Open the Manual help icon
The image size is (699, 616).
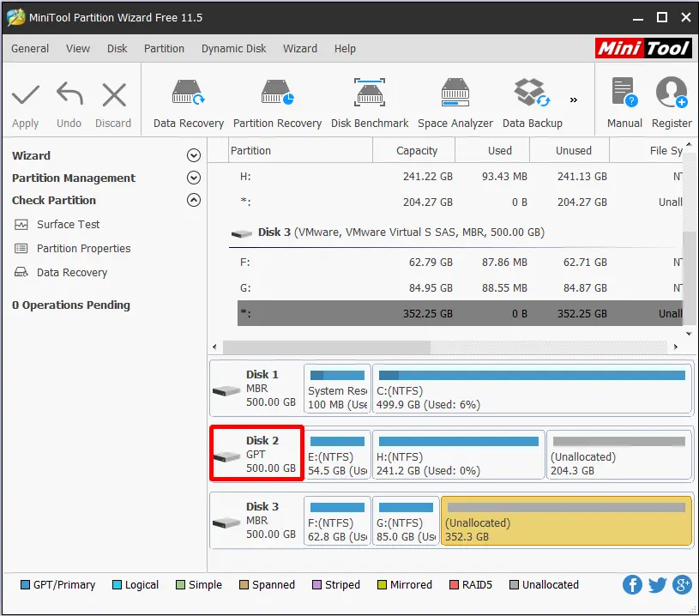[x=624, y=92]
